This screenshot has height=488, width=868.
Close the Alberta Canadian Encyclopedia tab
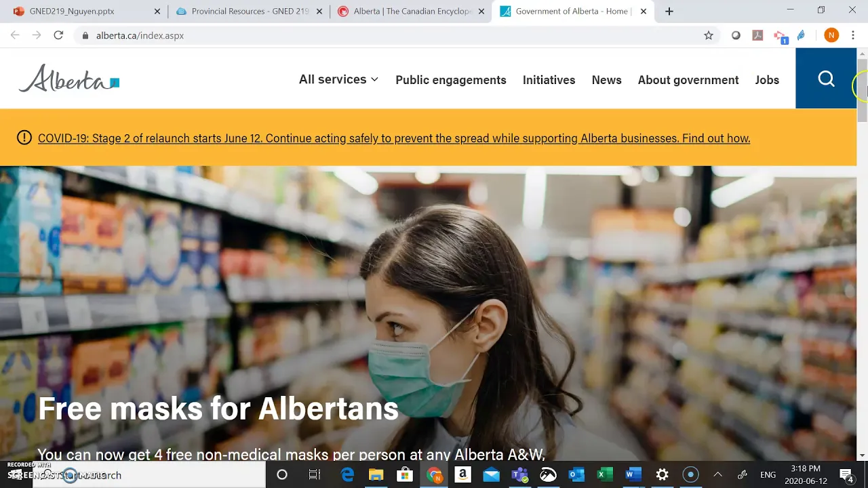481,12
